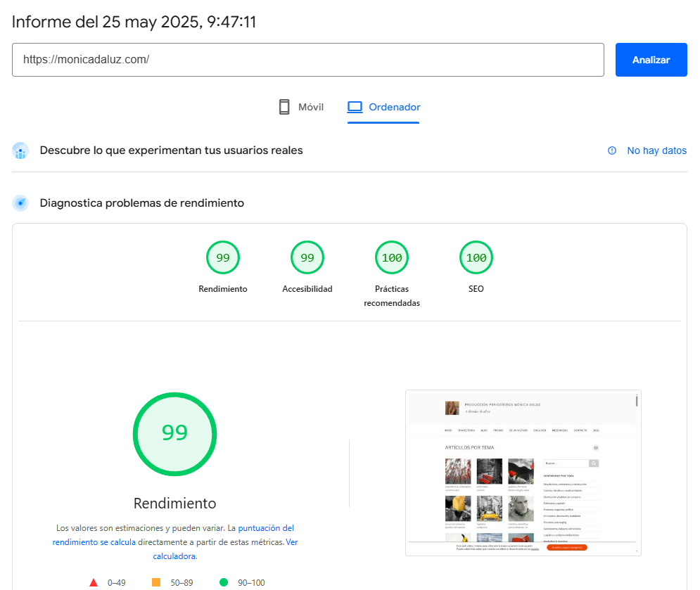Click the info icon beside No hay datos
Viewport: 700px width, 590px height.
612,151
